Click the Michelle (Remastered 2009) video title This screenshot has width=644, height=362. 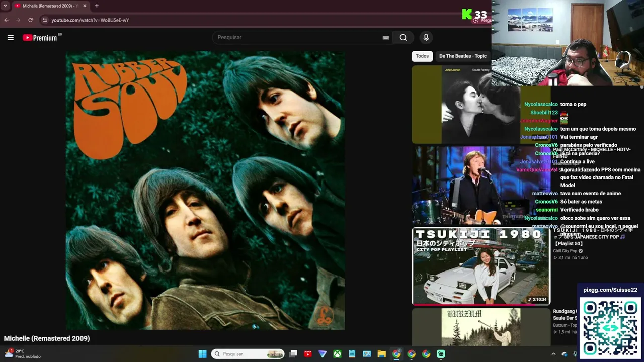(x=47, y=338)
